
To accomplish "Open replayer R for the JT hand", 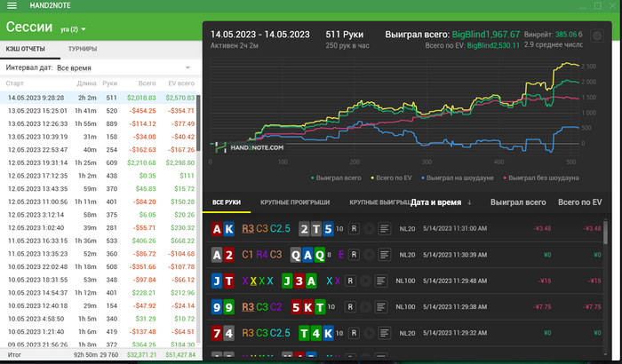I will point(350,281).
